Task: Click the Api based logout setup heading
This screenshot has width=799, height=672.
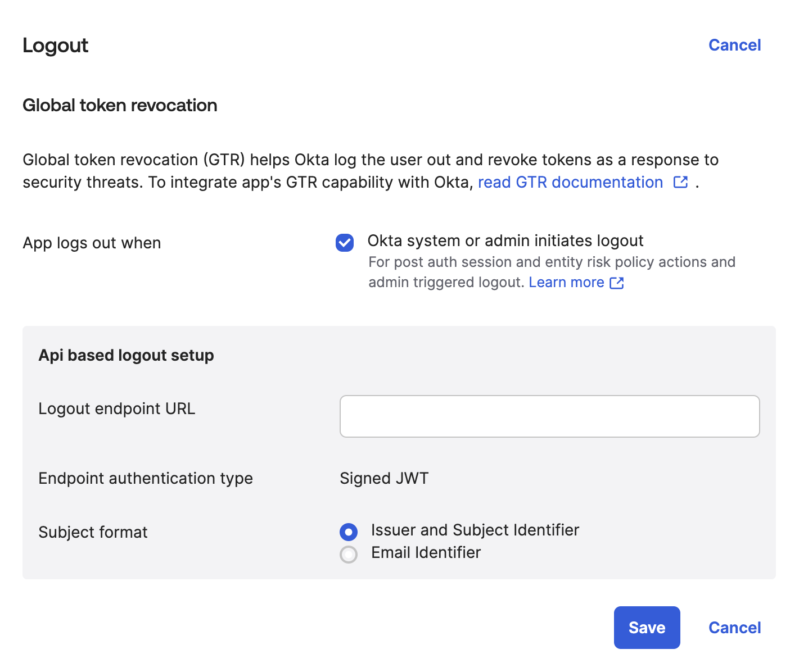Action: pyautogui.click(x=126, y=356)
